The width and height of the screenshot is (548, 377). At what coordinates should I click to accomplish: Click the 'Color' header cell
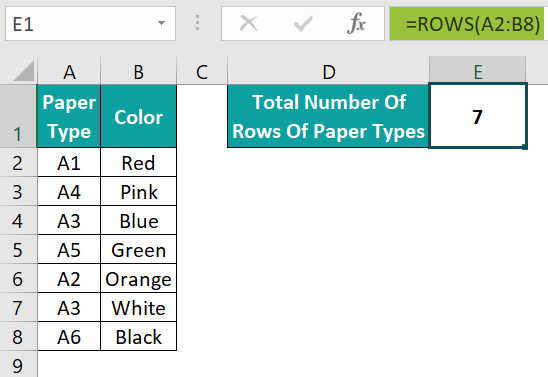[x=138, y=116]
